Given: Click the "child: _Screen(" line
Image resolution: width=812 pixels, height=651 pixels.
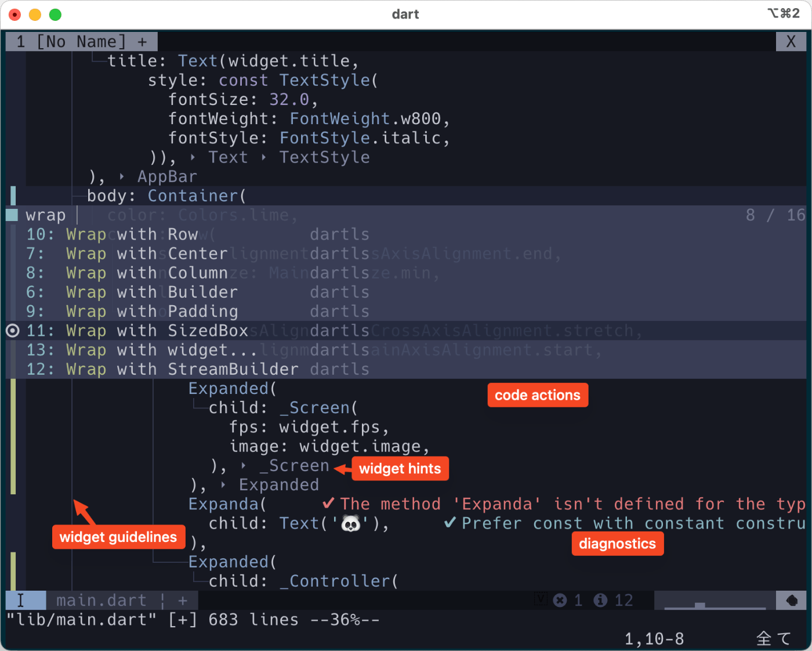Looking at the screenshot, I should (x=283, y=408).
